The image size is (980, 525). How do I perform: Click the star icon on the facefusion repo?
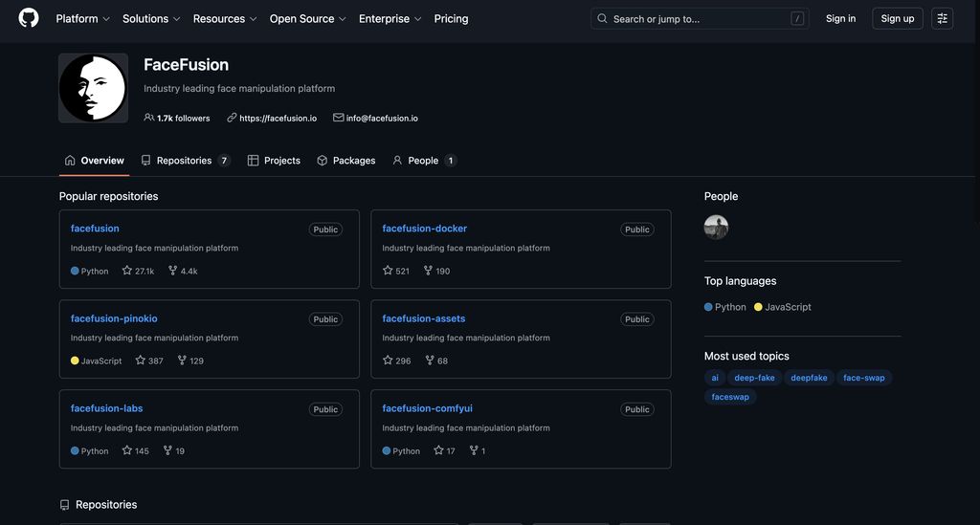[x=127, y=271]
